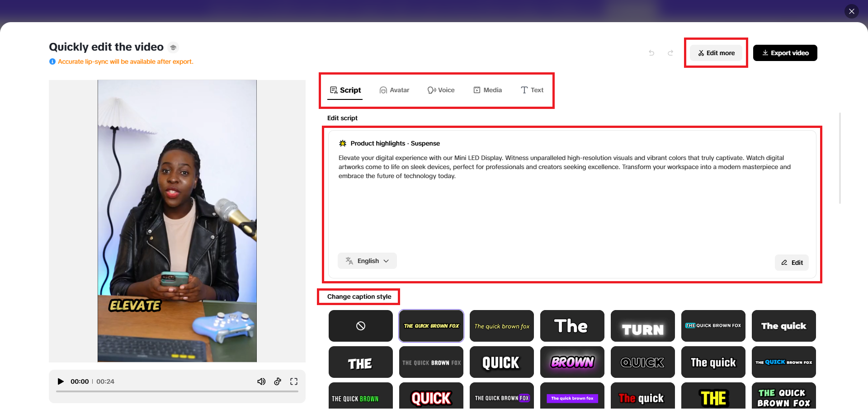
Task: Click the 'Change caption style' heading
Action: pos(359,296)
